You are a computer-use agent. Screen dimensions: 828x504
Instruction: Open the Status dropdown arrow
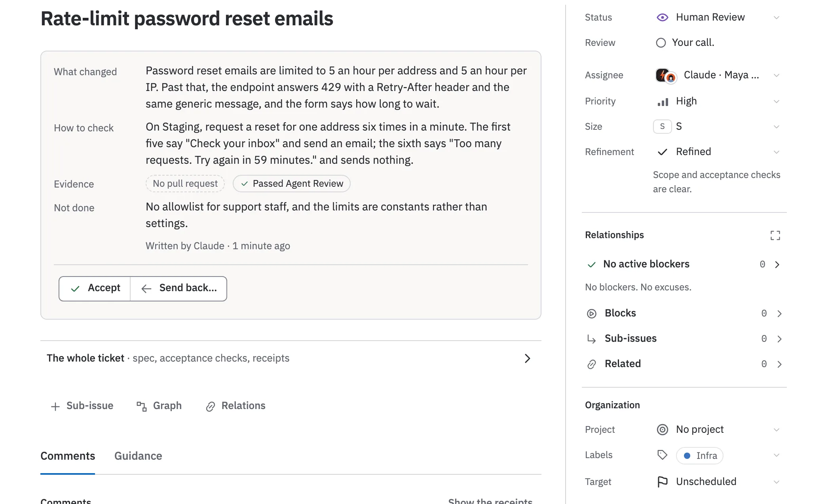point(776,18)
